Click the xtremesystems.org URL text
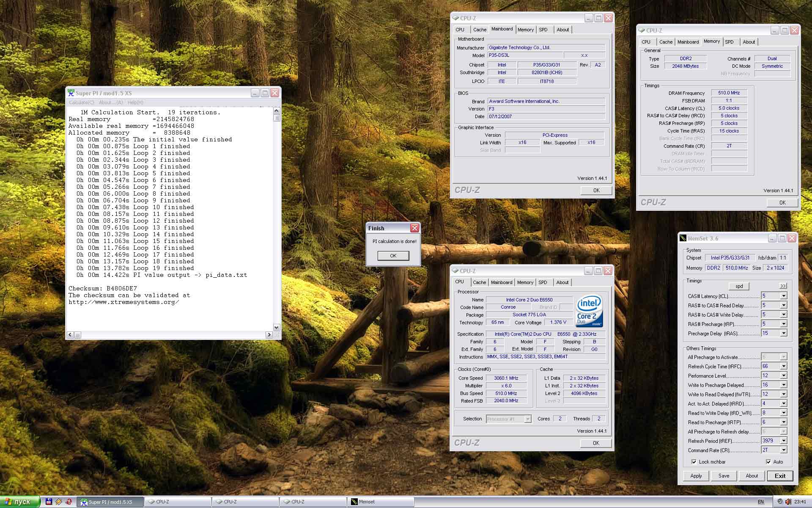This screenshot has width=812, height=508. coord(123,302)
